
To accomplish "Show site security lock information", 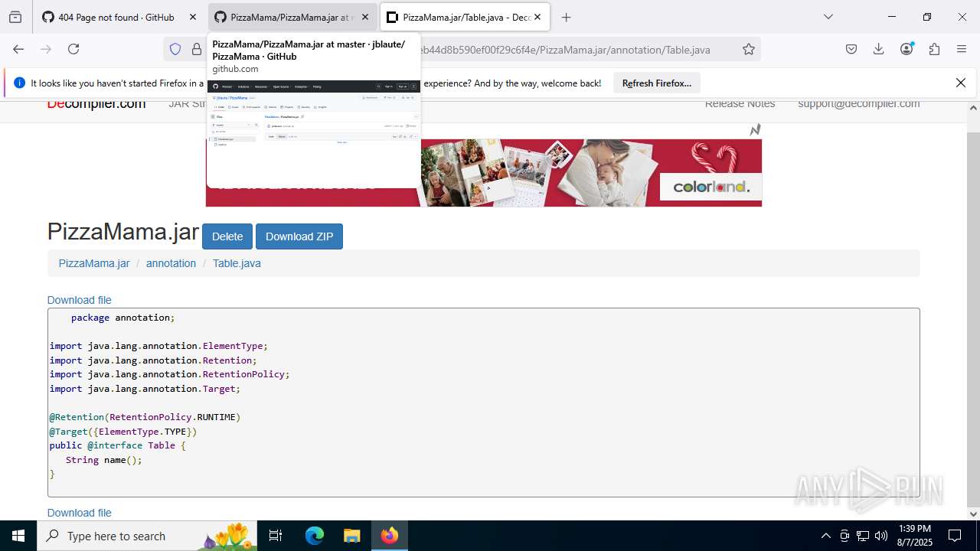I will [x=197, y=49].
